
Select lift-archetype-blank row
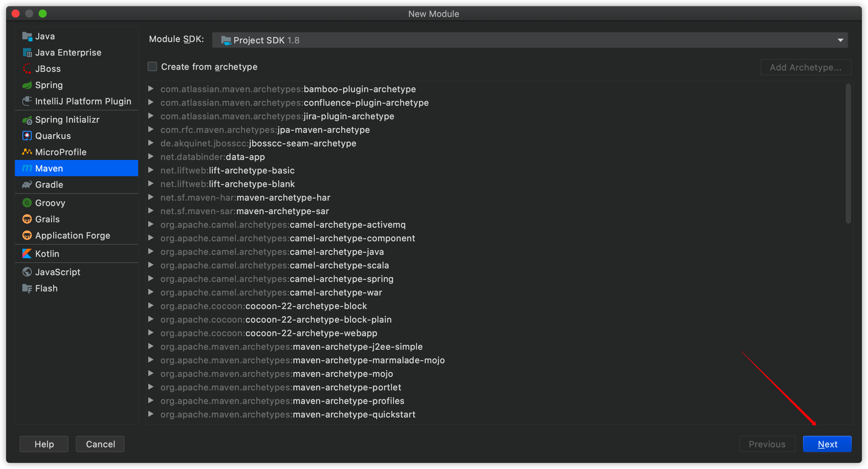(496, 184)
